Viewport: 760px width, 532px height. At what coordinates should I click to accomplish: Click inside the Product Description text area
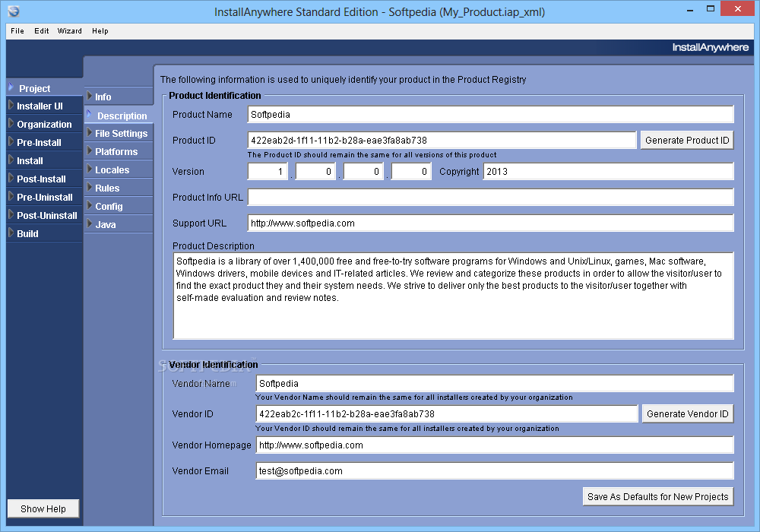(453, 296)
